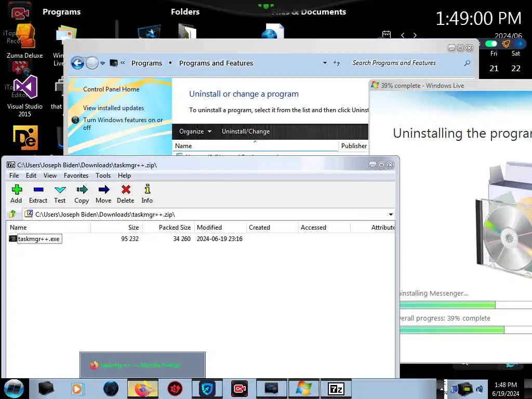Image resolution: width=532 pixels, height=399 pixels.
Task: Sort by Accessed column in 7-Zip
Action: tap(324, 228)
